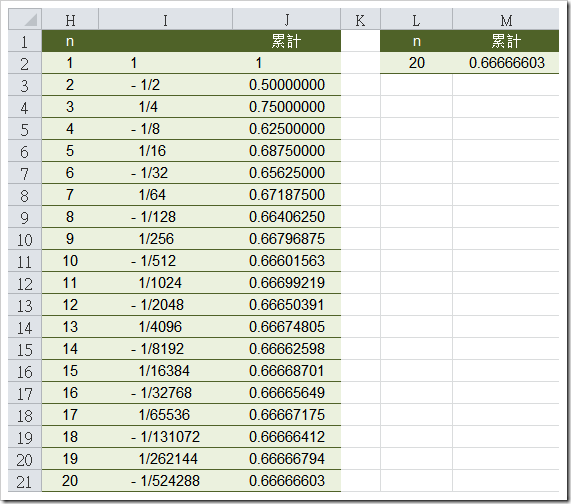This screenshot has height=504, width=571.
Task: Select row 2 header
Action: coord(25,63)
